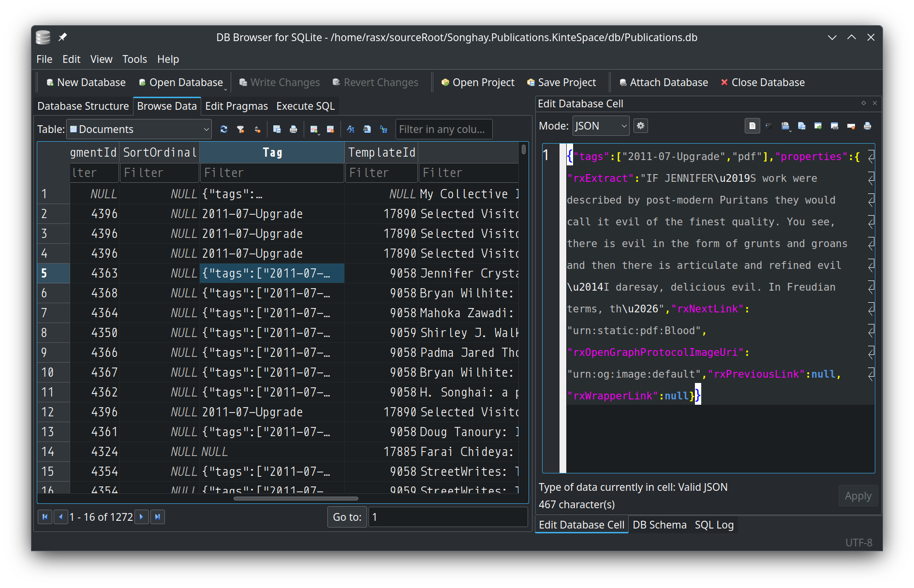
Task: Open find in cells icon
Action: 367,129
